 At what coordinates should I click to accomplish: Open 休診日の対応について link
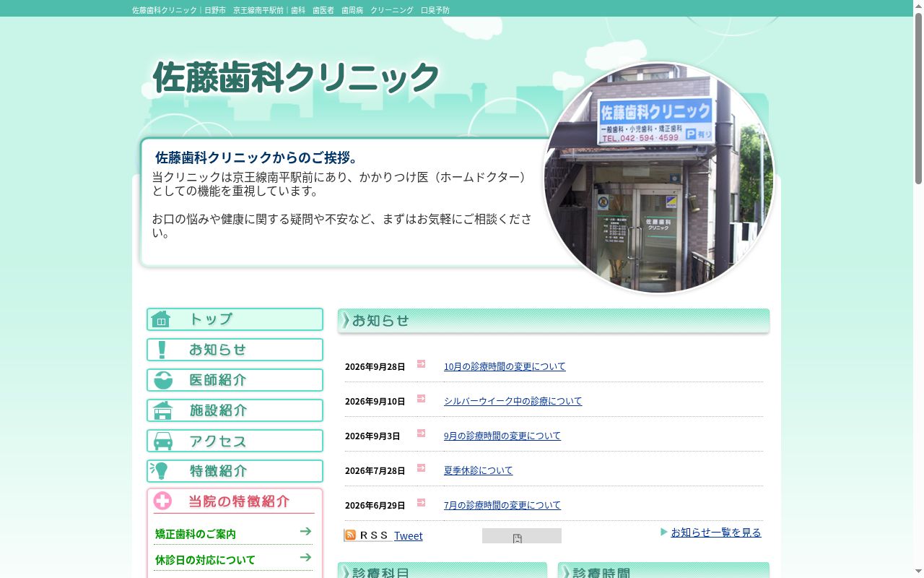pyautogui.click(x=205, y=560)
